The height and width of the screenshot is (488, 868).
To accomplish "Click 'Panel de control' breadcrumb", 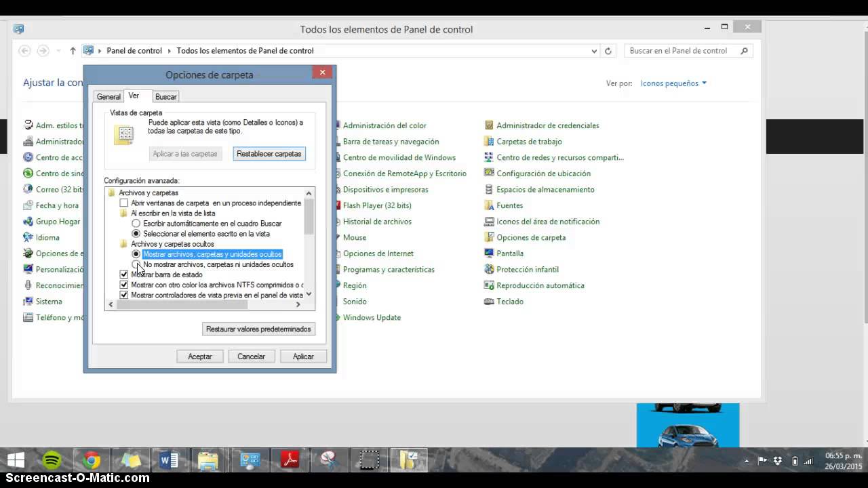I will click(134, 51).
